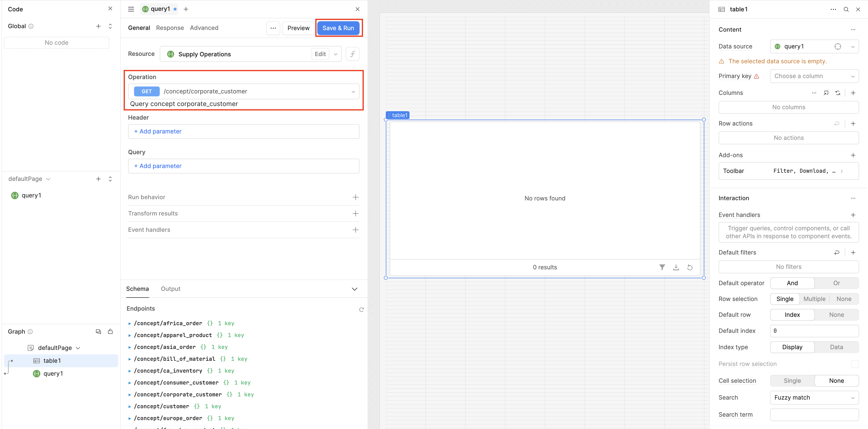Select the filter icon in table1 toolbar
The height and width of the screenshot is (429, 868).
(662, 267)
